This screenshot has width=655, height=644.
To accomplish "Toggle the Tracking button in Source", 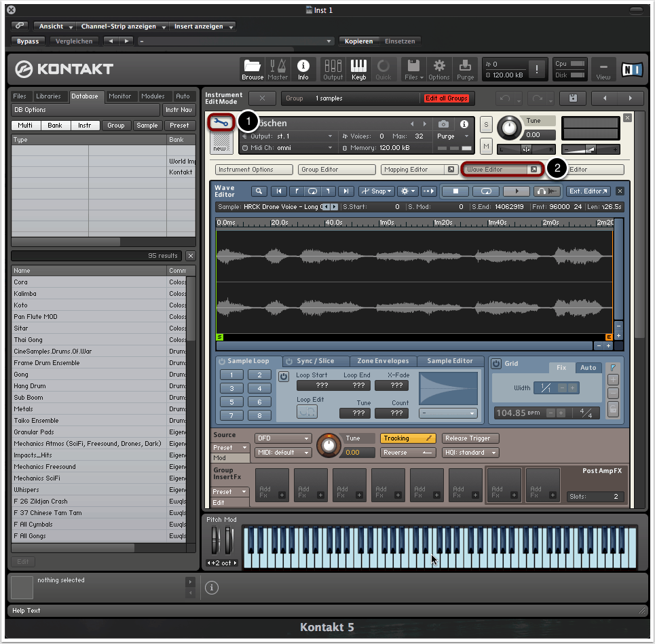I will tap(407, 438).
